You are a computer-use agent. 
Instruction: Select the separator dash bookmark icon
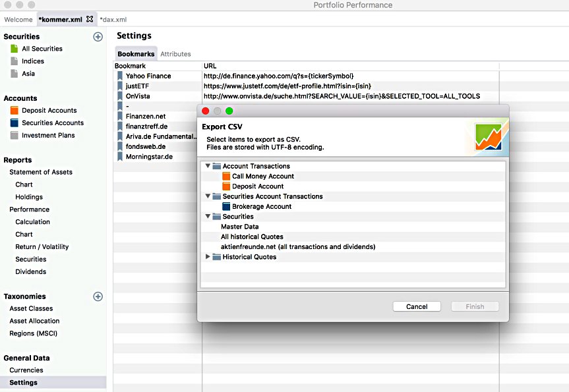(x=120, y=106)
